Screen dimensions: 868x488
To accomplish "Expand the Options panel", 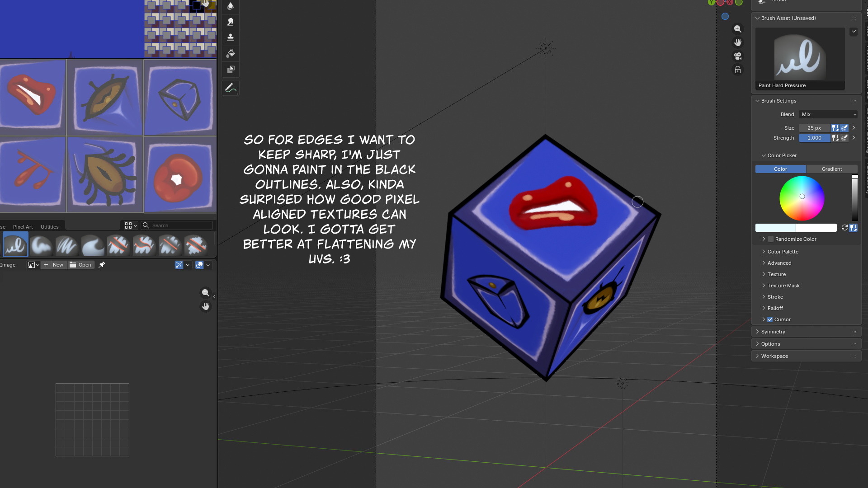I will click(x=770, y=344).
